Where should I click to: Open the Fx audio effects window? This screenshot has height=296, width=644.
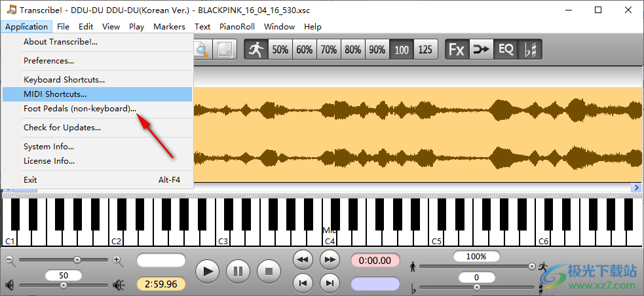pos(457,50)
